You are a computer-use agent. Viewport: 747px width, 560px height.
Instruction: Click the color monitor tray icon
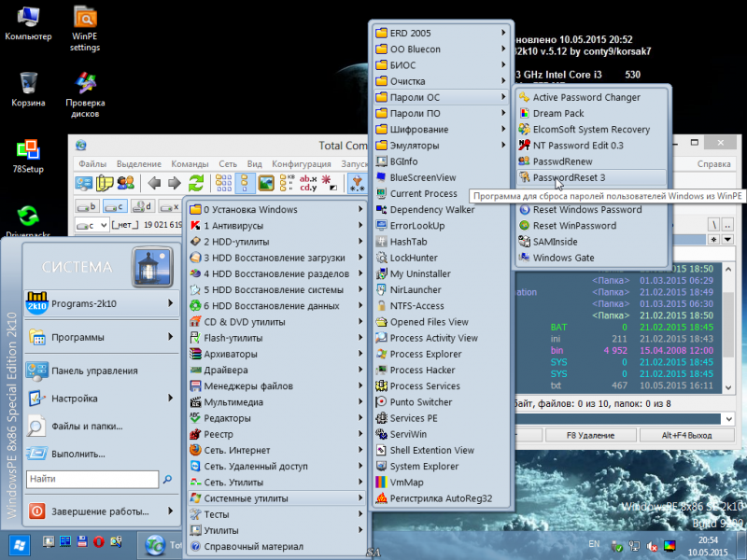[669, 546]
